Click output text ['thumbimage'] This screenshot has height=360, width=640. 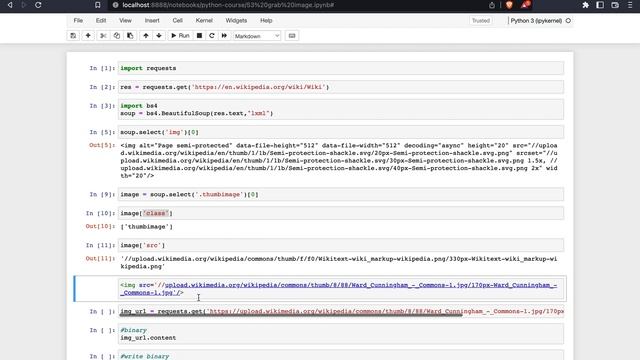147,227
